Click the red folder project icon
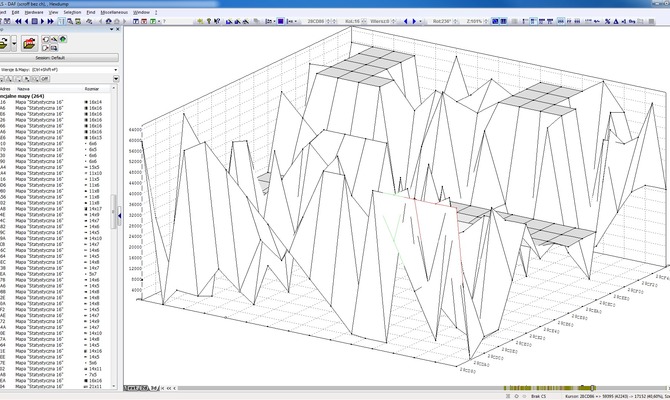Viewport: 670px width, 400px height. click(x=29, y=43)
